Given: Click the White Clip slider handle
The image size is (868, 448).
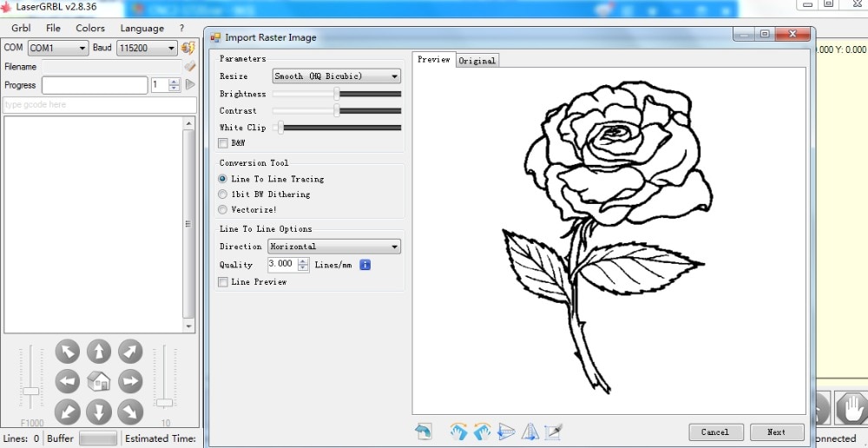Looking at the screenshot, I should (x=280, y=128).
